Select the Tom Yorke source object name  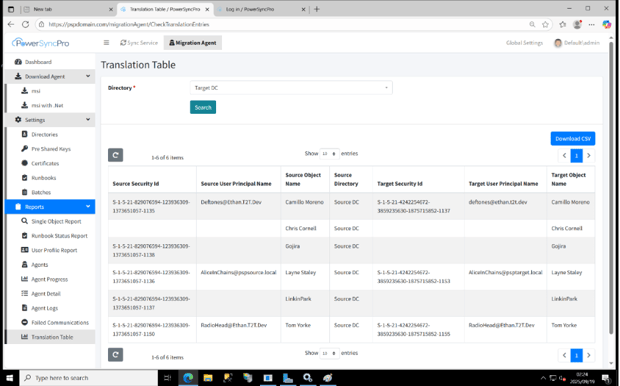pos(298,325)
